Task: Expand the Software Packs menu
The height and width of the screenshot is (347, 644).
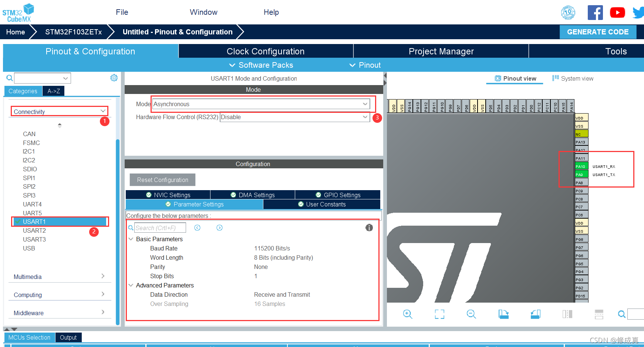Action: pyautogui.click(x=262, y=65)
